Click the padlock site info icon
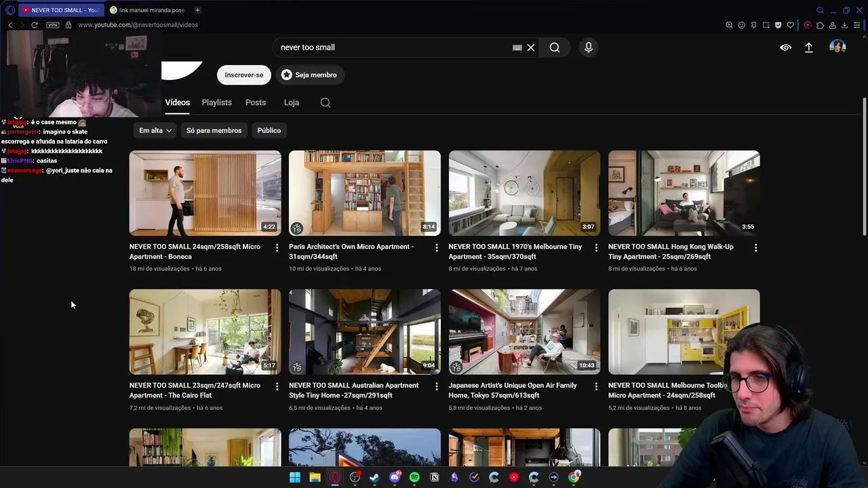The width and height of the screenshot is (868, 488). click(x=68, y=25)
